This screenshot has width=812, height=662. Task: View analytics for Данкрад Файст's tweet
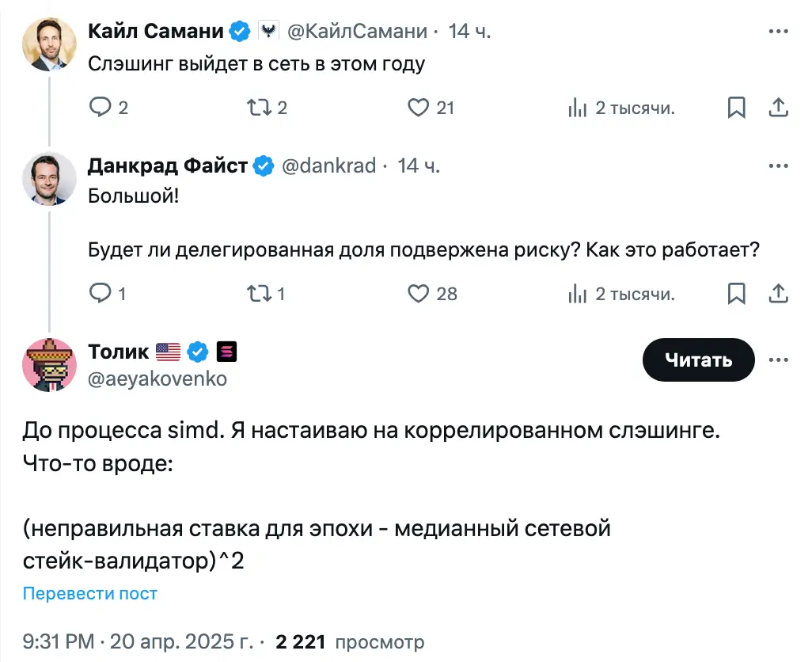(578, 294)
